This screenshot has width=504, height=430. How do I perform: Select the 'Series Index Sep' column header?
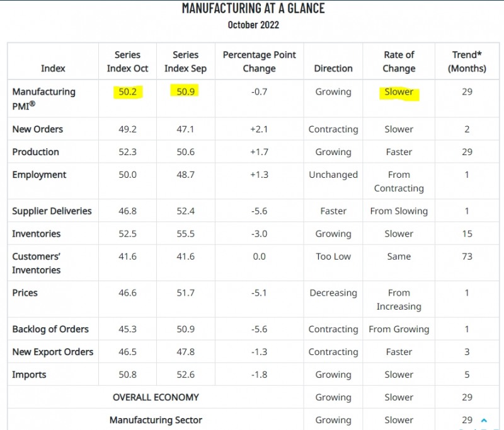coord(185,61)
